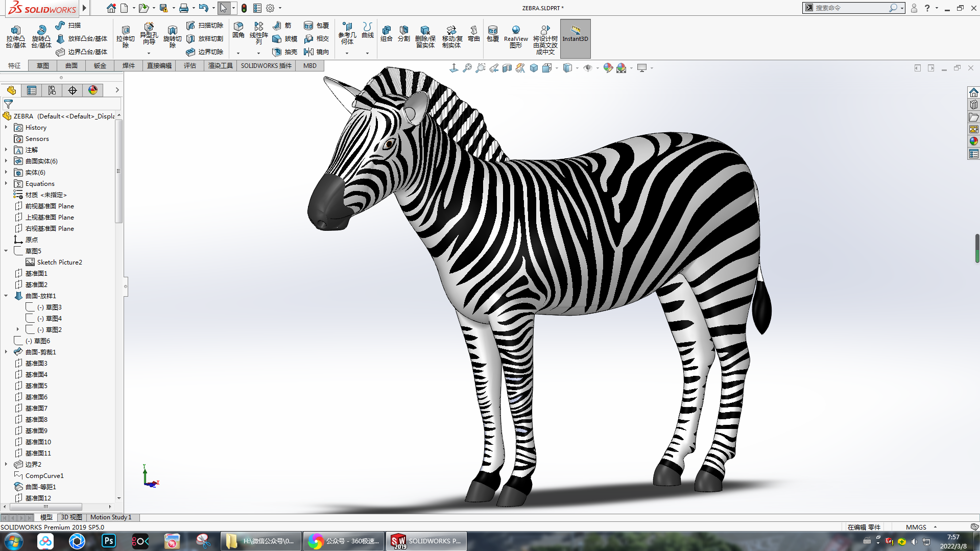Image resolution: width=980 pixels, height=551 pixels.
Task: Select the 旋转凸台/基体 revolve boss tool
Action: pos(41,37)
